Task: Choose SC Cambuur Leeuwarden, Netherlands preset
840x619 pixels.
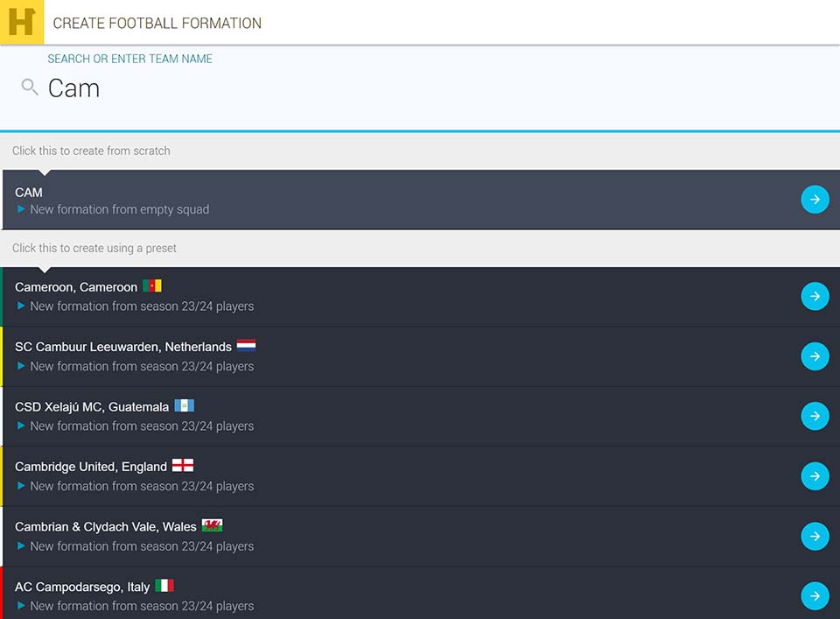Action: point(421,356)
